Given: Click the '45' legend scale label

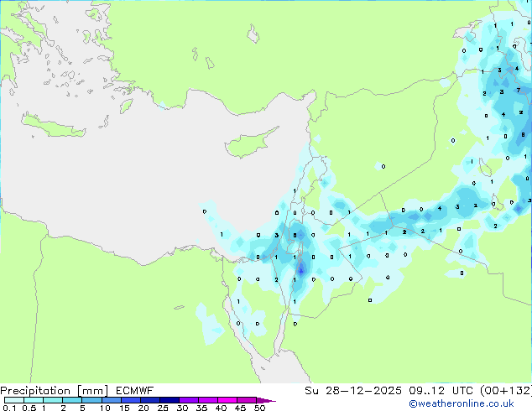Looking at the screenshot, I should [x=240, y=408].
